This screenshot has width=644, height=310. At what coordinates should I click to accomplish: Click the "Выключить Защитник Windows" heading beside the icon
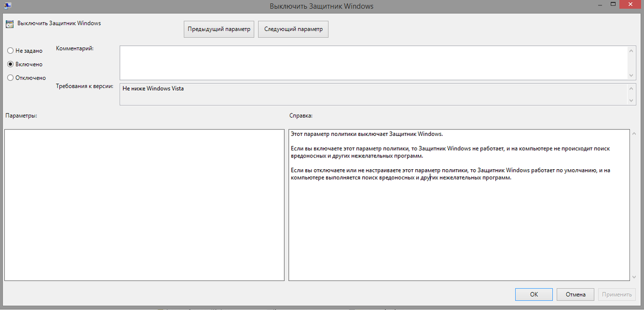[59, 24]
